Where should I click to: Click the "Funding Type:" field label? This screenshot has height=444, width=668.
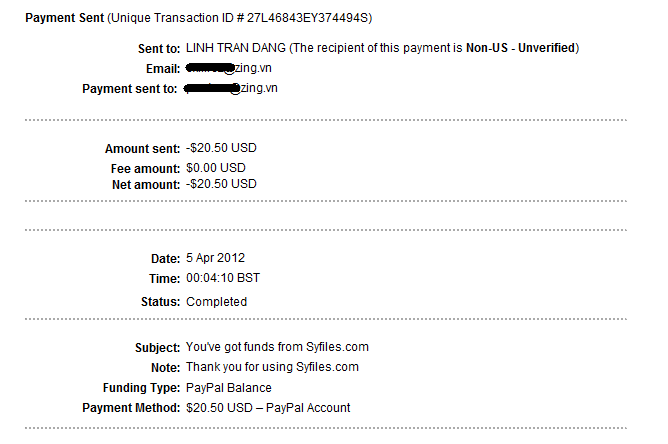pyautogui.click(x=141, y=388)
